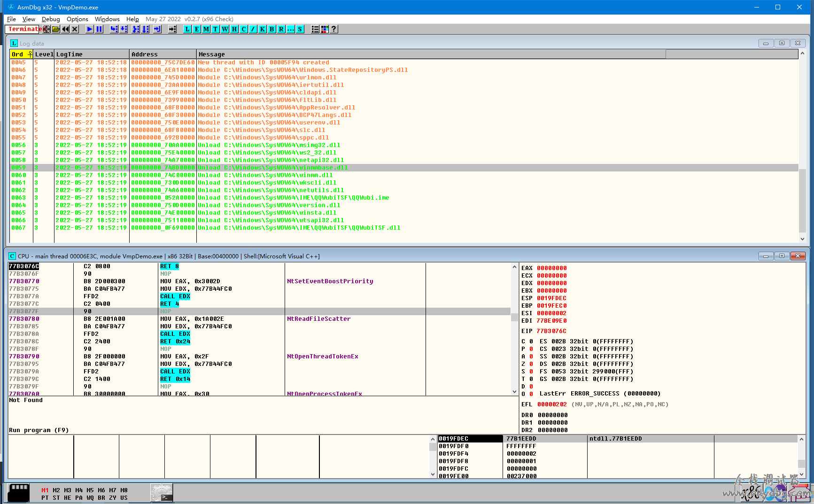Image resolution: width=814 pixels, height=504 pixels.
Task: Click the X close-program toolbar icon
Action: click(x=75, y=29)
